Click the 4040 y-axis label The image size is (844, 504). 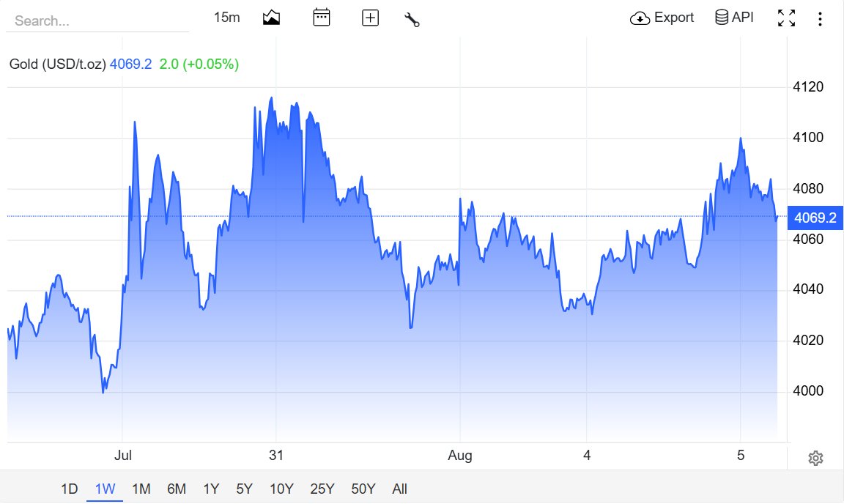point(808,289)
